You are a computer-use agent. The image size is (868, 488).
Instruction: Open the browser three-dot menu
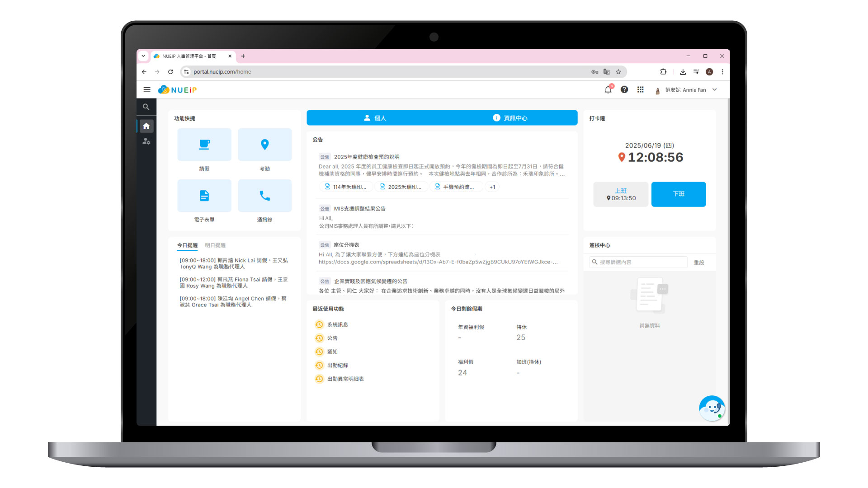click(x=722, y=72)
